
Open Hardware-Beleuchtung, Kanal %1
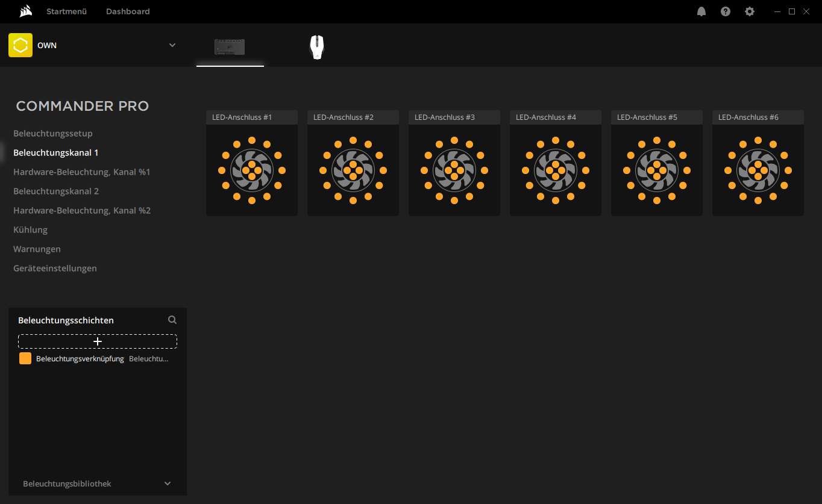[82, 172]
